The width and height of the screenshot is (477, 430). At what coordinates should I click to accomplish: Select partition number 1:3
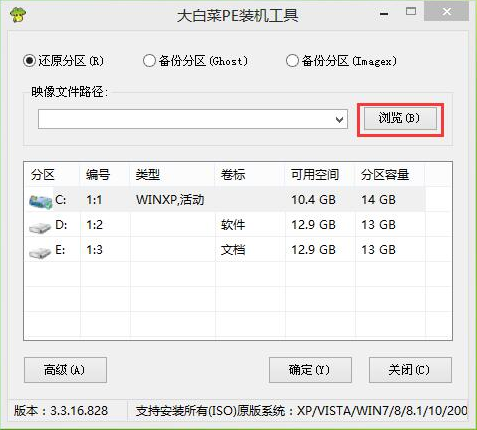pyautogui.click(x=94, y=250)
